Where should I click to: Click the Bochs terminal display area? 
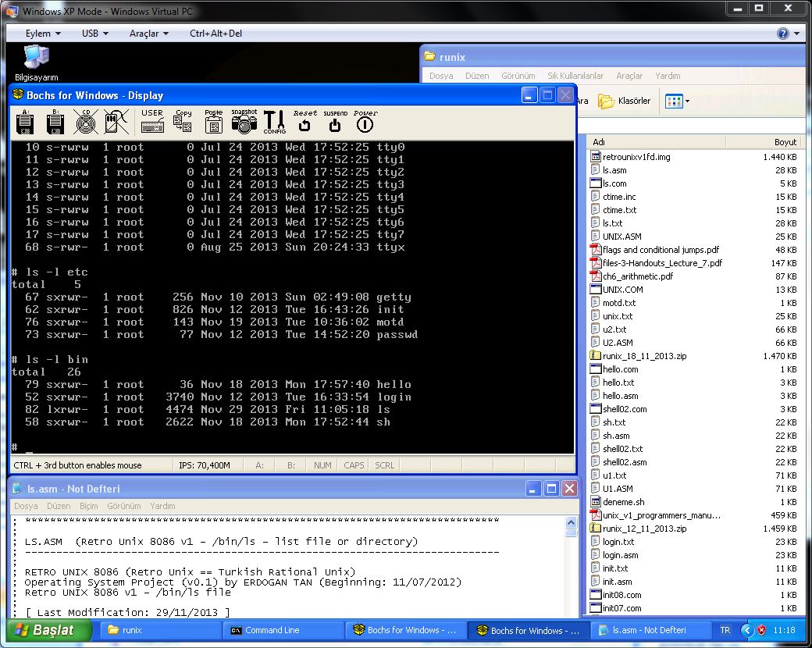point(293,297)
